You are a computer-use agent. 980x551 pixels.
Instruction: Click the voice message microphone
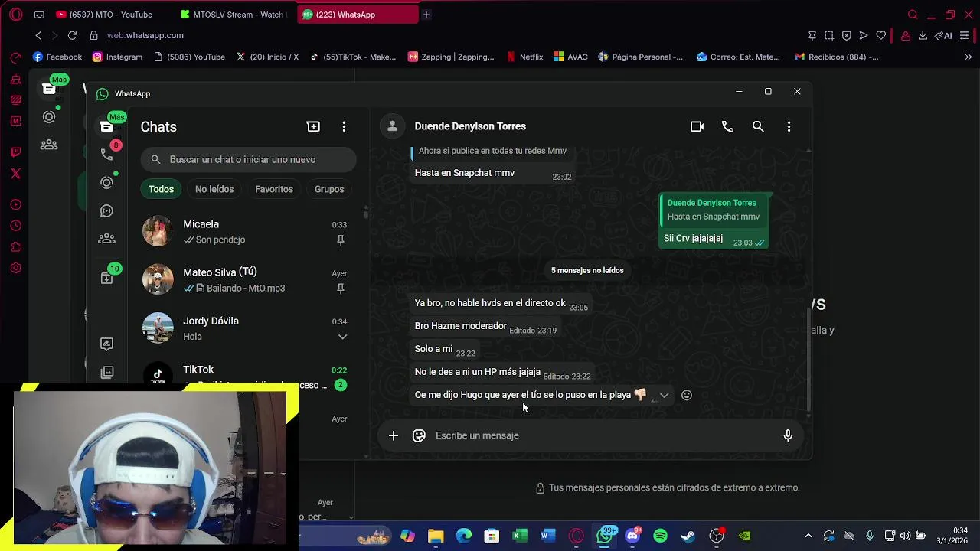point(788,435)
